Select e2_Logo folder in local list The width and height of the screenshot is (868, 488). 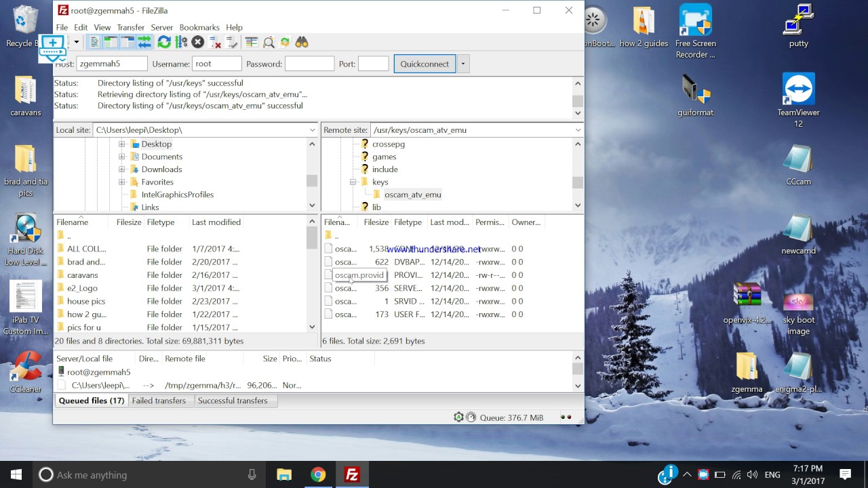tap(82, 288)
